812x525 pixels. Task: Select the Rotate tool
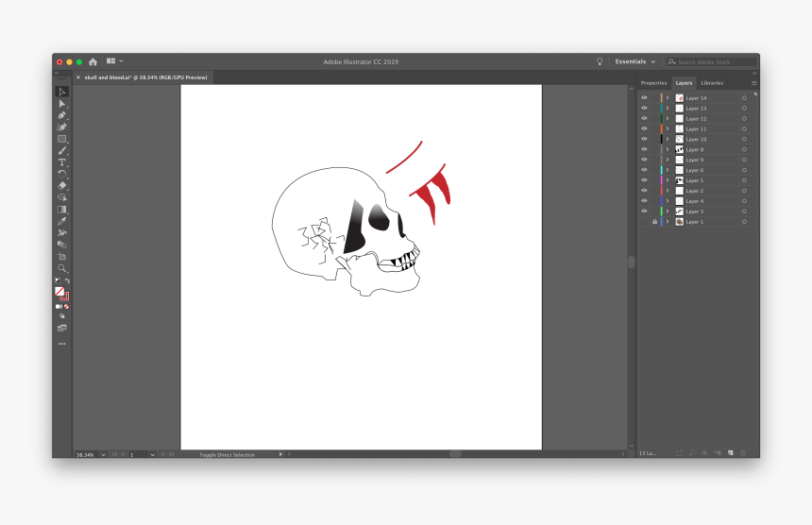click(x=61, y=174)
